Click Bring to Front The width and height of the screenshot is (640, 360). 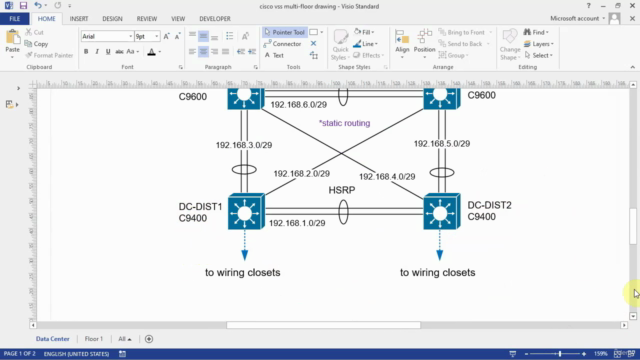[462, 32]
